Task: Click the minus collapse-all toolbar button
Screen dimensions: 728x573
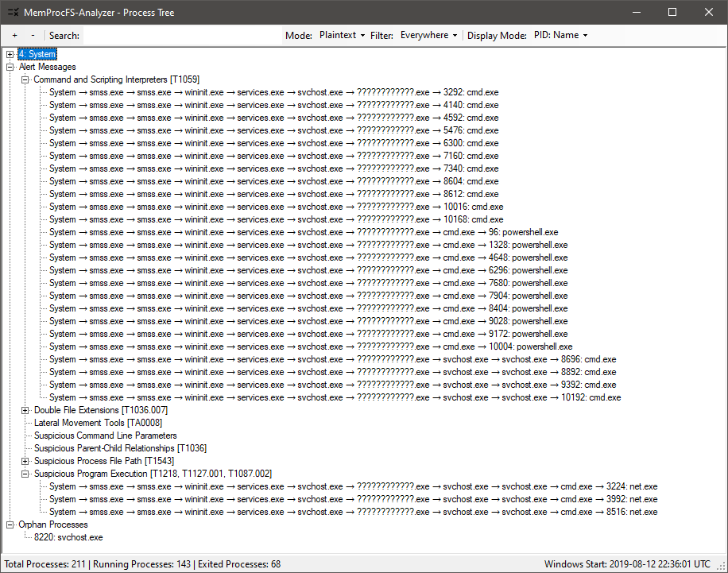Action: (x=33, y=36)
